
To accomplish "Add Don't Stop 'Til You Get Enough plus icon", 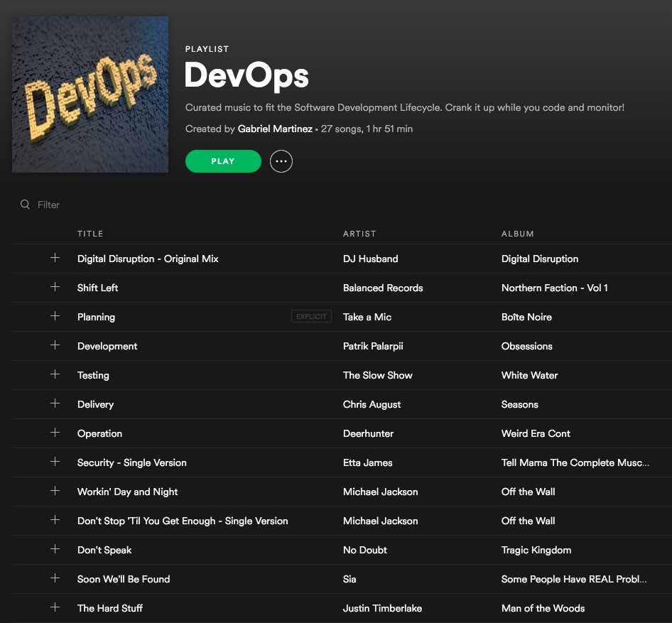I will pyautogui.click(x=55, y=520).
